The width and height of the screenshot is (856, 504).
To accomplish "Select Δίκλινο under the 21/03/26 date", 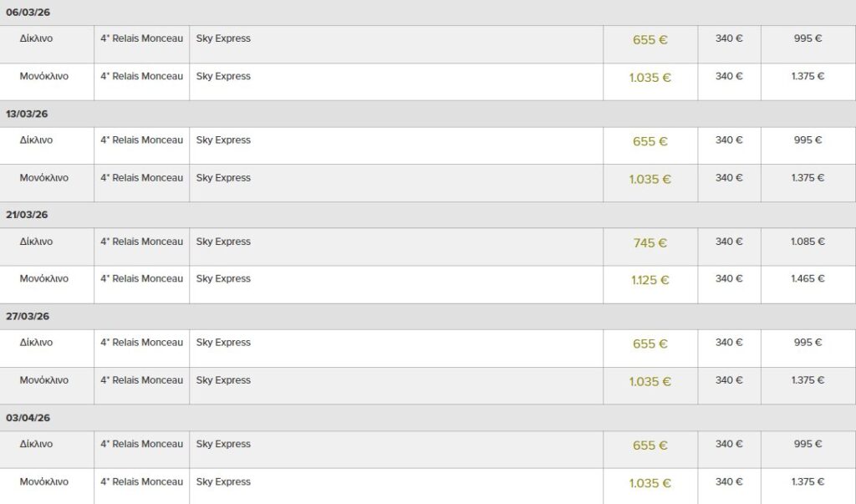I will pyautogui.click(x=36, y=242).
